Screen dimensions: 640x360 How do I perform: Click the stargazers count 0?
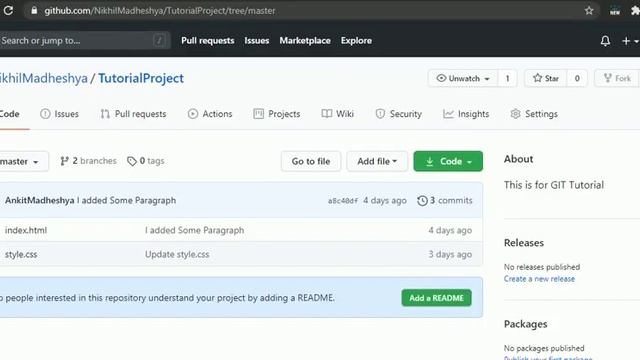pos(577,78)
